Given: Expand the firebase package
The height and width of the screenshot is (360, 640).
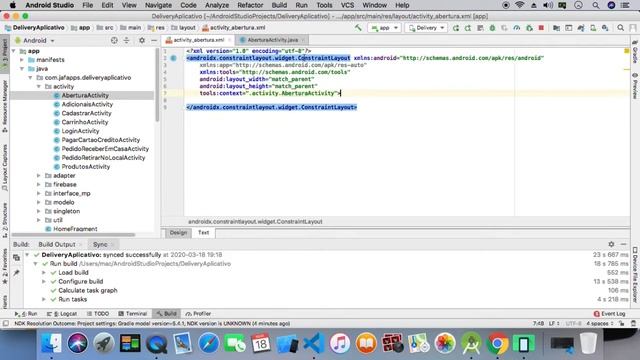Looking at the screenshot, I should pos(39,184).
